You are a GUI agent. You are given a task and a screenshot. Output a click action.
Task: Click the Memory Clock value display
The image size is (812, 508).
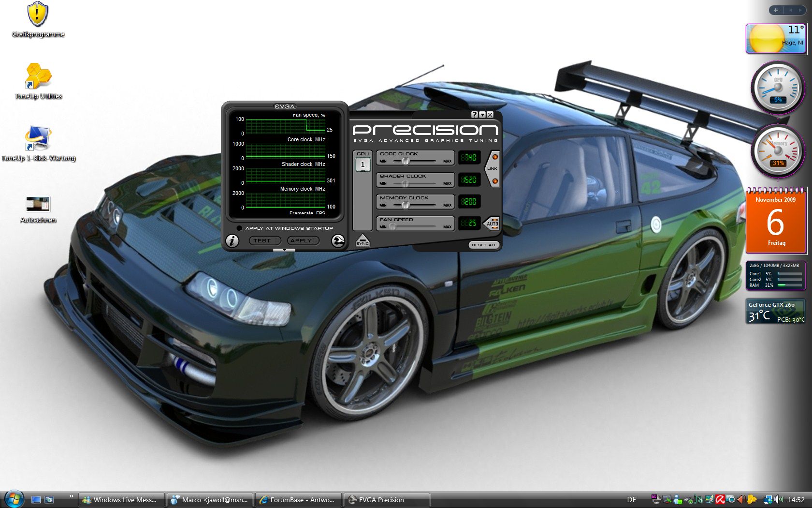469,201
